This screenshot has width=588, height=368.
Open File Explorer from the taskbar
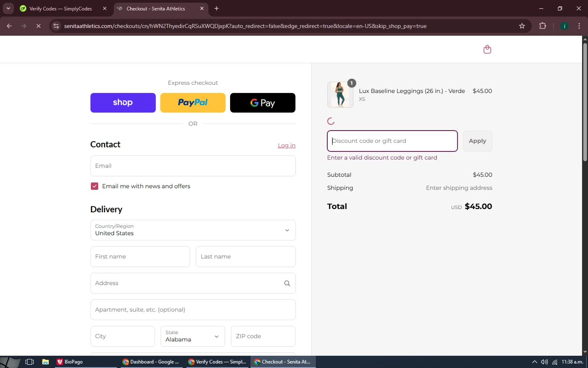point(45,362)
